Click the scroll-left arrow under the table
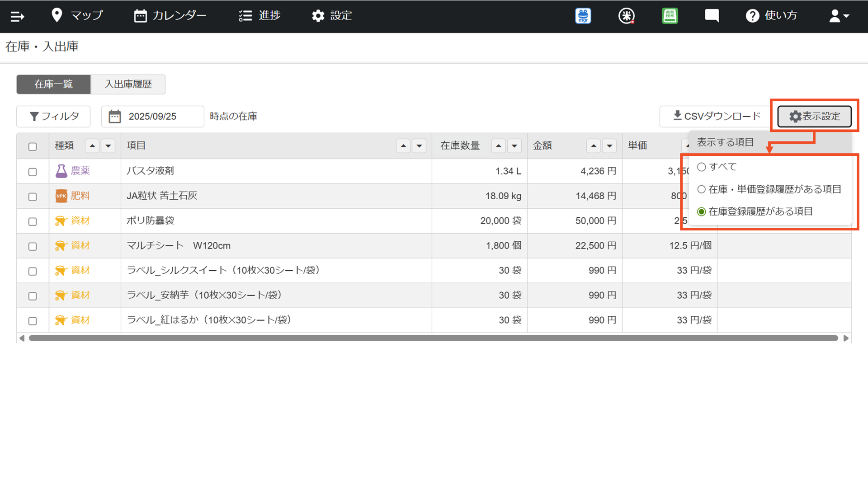 click(22, 338)
